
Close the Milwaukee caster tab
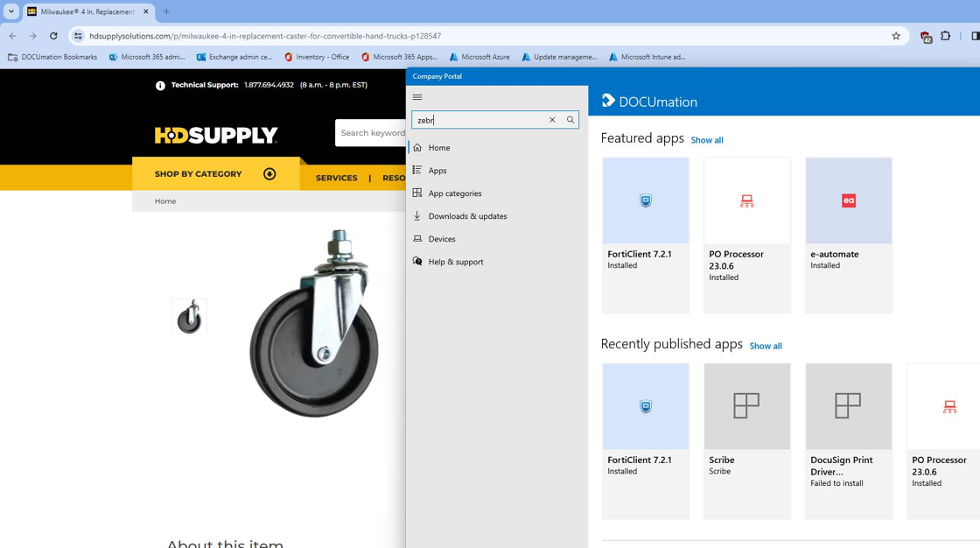pos(146,11)
